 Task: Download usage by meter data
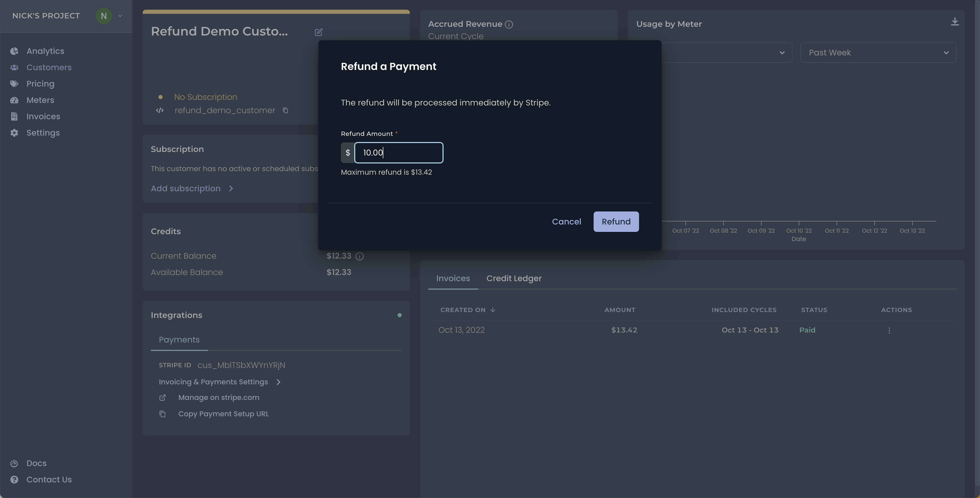954,22
